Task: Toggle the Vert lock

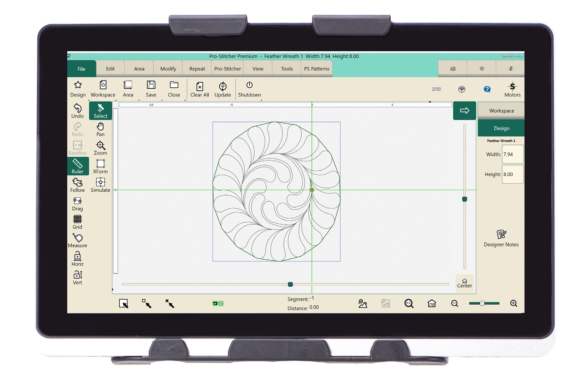Action: 77,277
